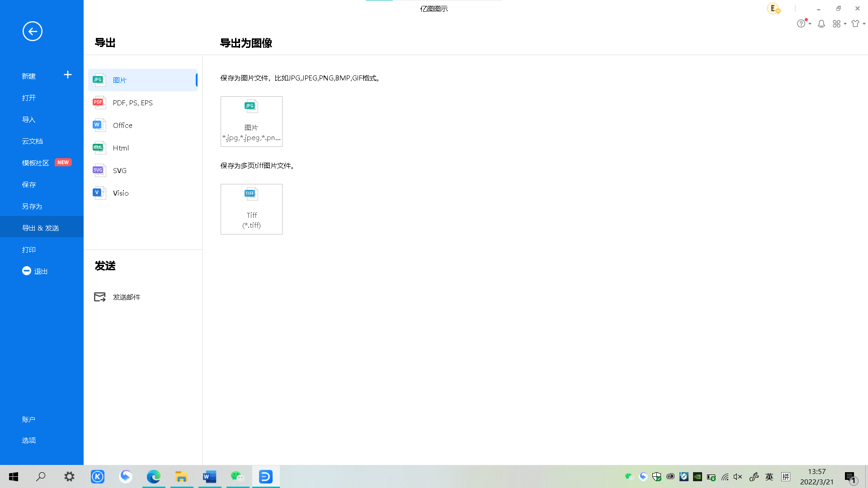Export as Tiff (*.tiff) tile
Screen dimensions: 868x488
[x=251, y=209]
